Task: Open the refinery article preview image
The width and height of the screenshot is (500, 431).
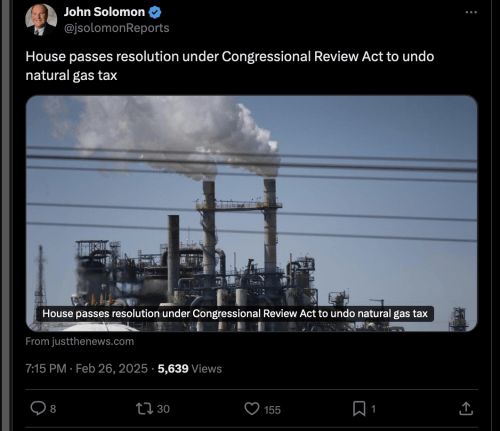Action: click(252, 213)
